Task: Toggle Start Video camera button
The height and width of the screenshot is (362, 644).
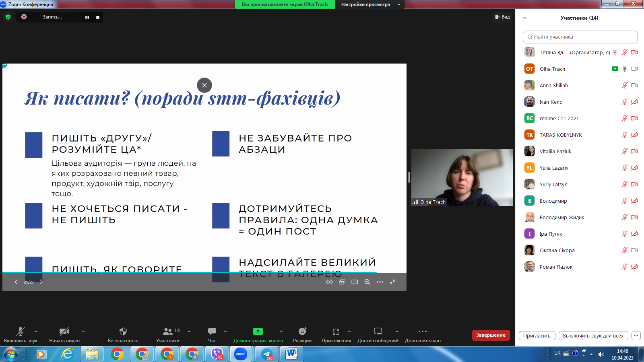Action: (64, 332)
